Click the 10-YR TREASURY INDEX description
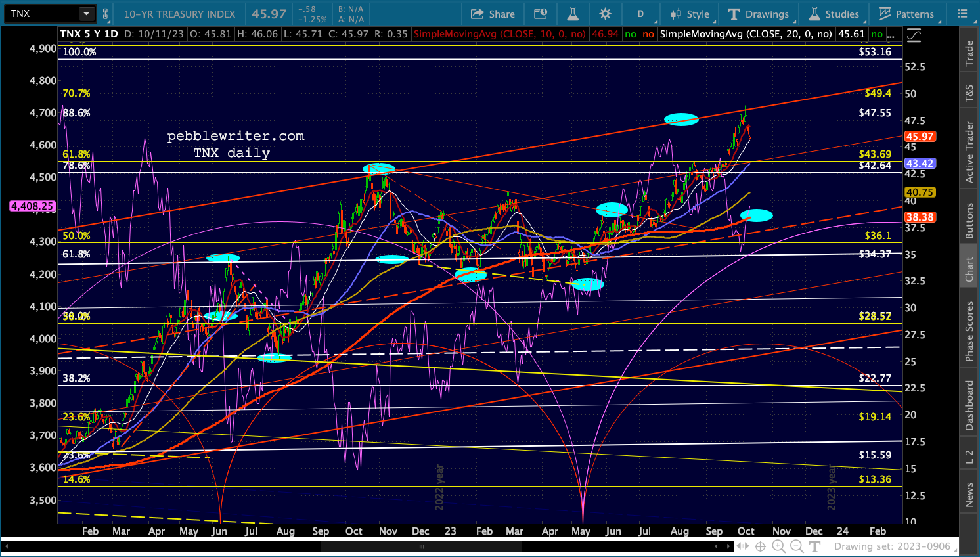980x557 pixels. coord(179,14)
